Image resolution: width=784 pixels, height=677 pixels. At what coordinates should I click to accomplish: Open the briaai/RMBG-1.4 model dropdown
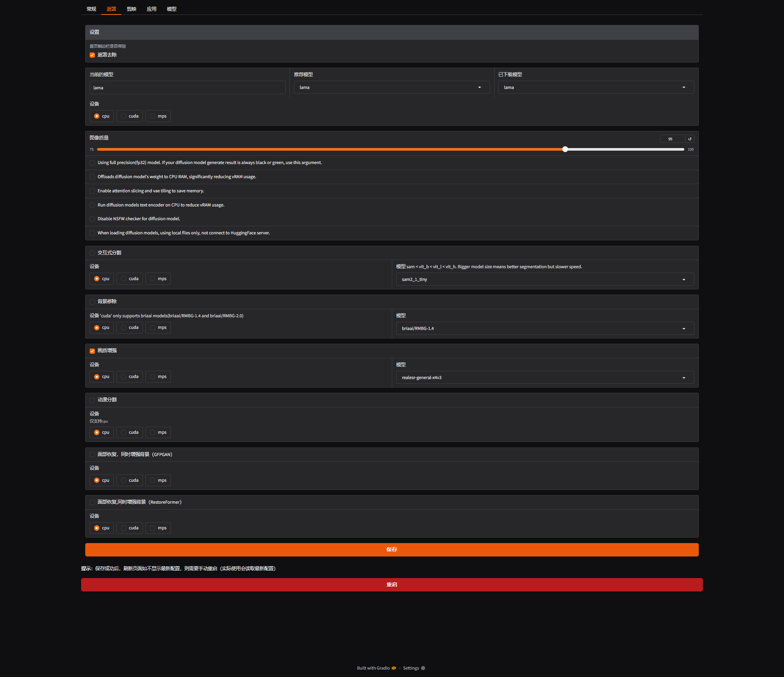[545, 328]
